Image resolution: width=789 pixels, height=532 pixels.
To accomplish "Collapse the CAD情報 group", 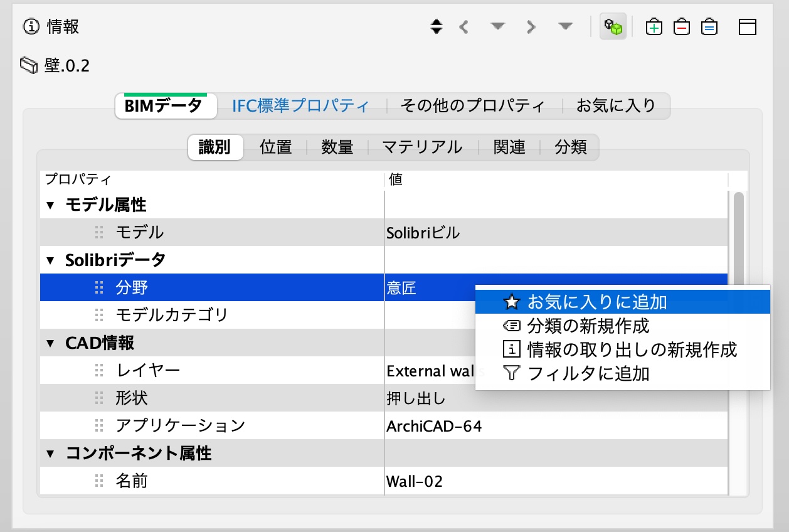I will coord(50,343).
